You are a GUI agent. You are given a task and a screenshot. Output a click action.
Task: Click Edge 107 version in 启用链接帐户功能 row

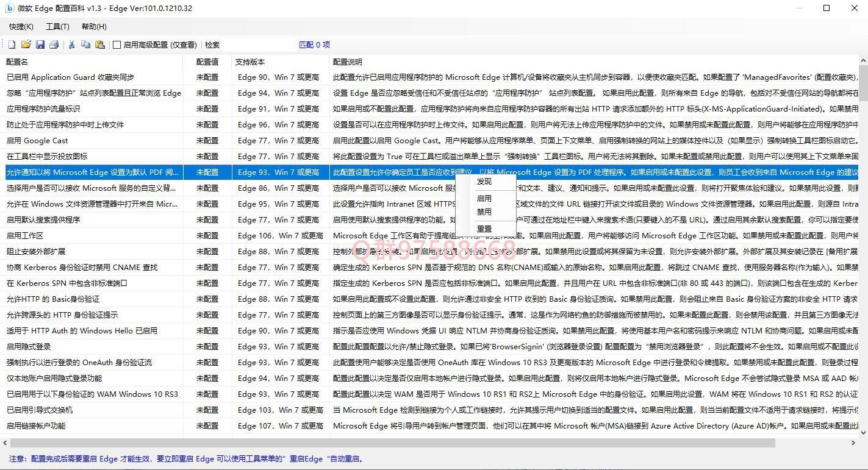[281, 426]
